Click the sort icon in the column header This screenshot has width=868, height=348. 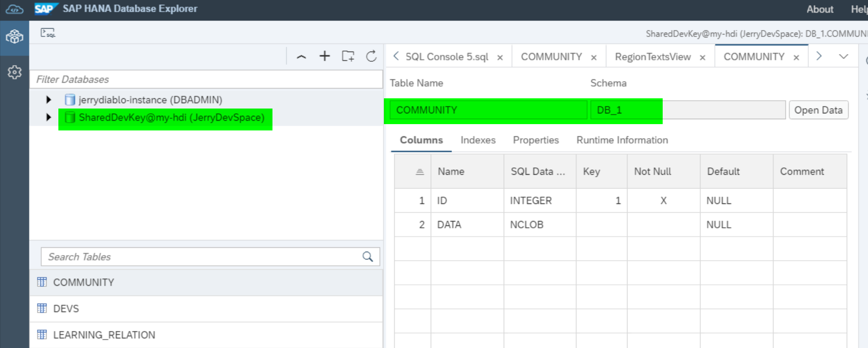click(x=420, y=171)
